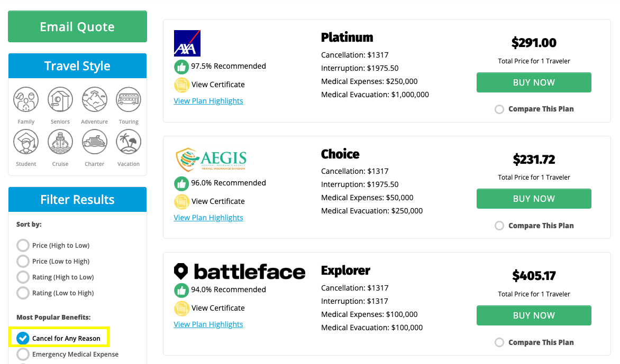Pick the Charter yacht icon
The height and width of the screenshot is (364, 620).
click(95, 142)
